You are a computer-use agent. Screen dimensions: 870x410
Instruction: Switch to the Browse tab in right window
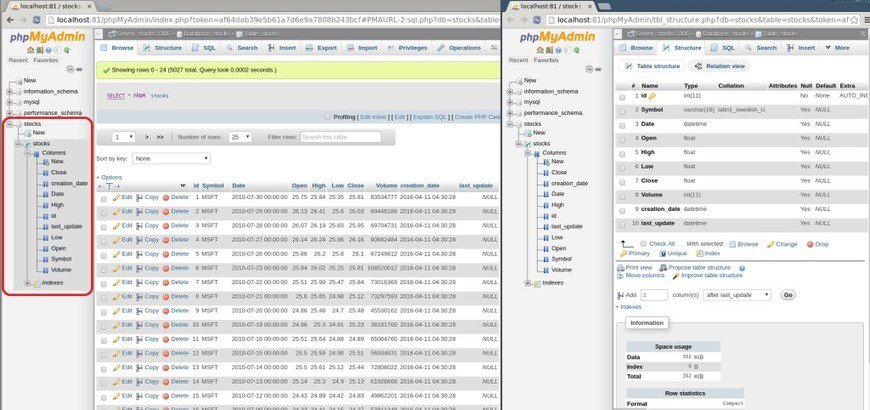click(636, 48)
